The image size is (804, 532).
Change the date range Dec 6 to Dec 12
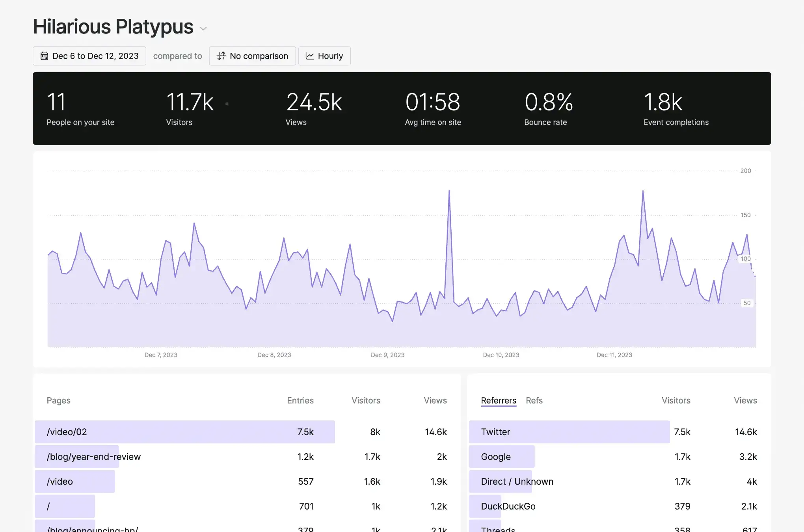tap(89, 56)
